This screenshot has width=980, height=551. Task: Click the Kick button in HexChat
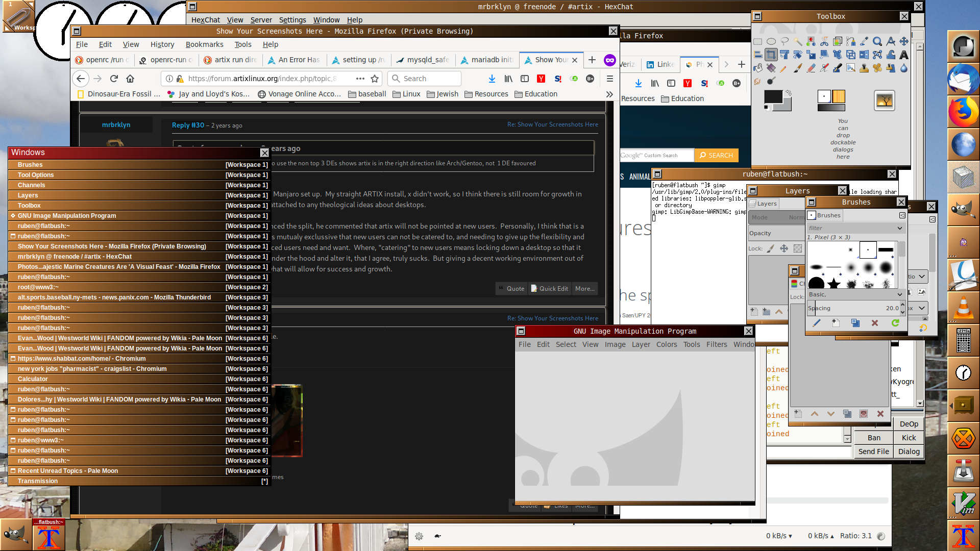909,438
